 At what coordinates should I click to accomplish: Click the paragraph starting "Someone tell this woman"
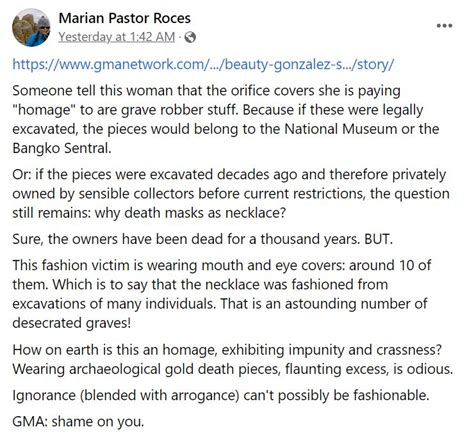[226, 119]
